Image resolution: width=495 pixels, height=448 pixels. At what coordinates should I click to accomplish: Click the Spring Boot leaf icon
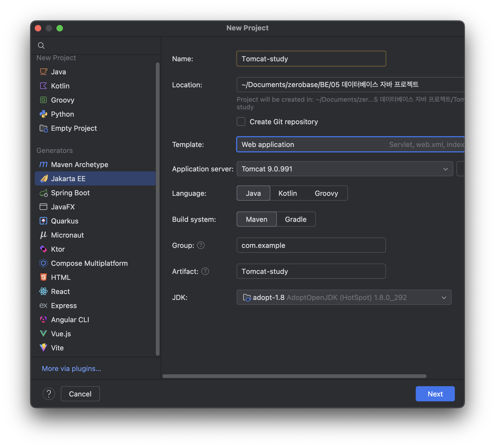point(43,193)
